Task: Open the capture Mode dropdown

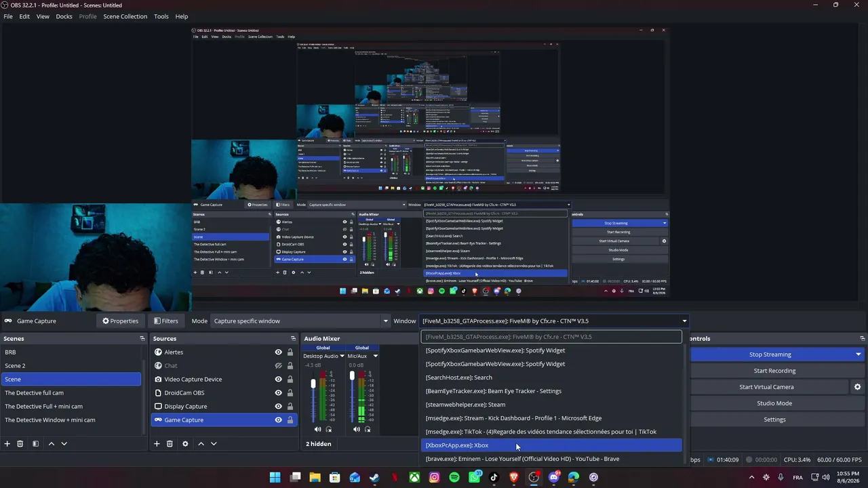Action: click(300, 321)
